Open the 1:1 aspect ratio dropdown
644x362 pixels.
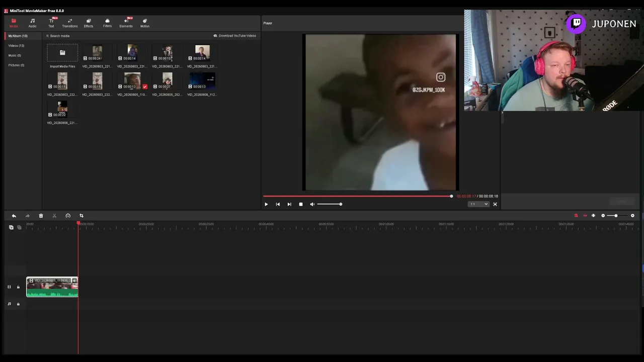(x=478, y=204)
